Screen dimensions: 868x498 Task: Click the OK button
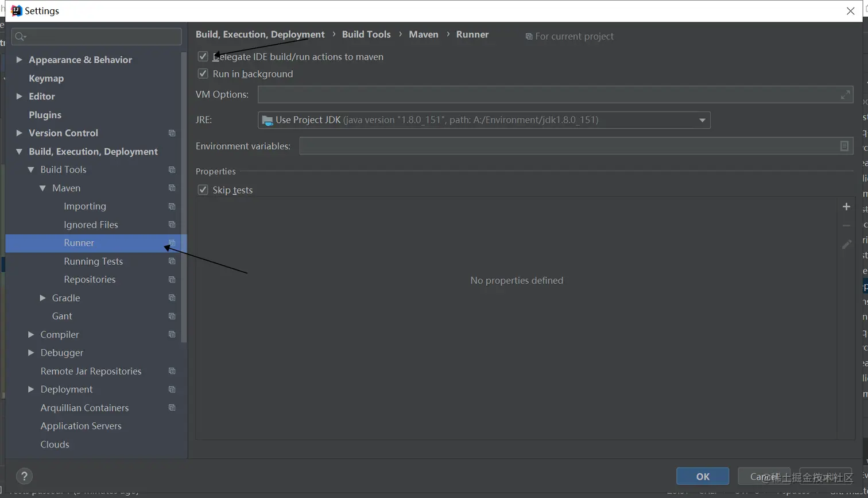[x=703, y=476]
